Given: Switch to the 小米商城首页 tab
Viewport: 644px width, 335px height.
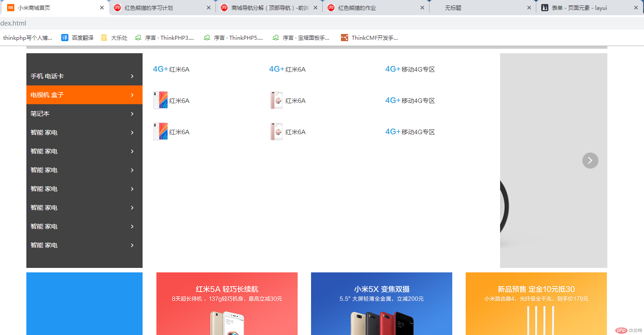Looking at the screenshot, I should [55, 8].
